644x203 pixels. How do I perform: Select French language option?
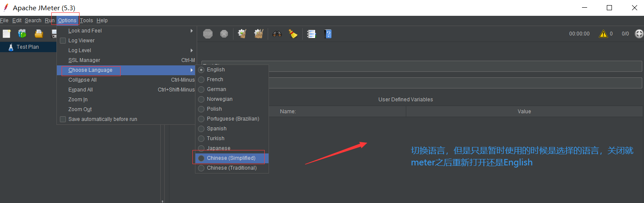232,79
